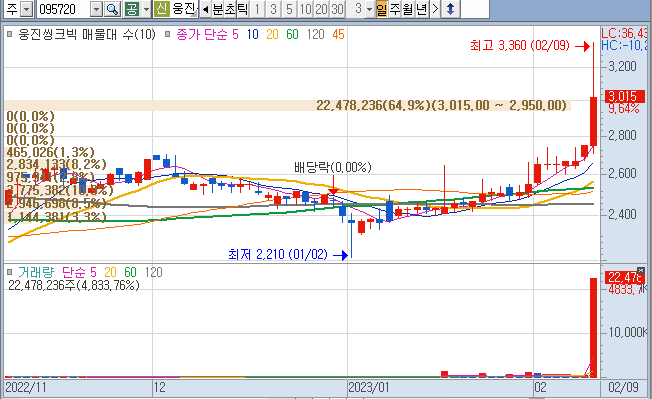The width and height of the screenshot is (652, 399).
Task: Select the 3 interval button between 1 and 5
Action: (x=273, y=9)
